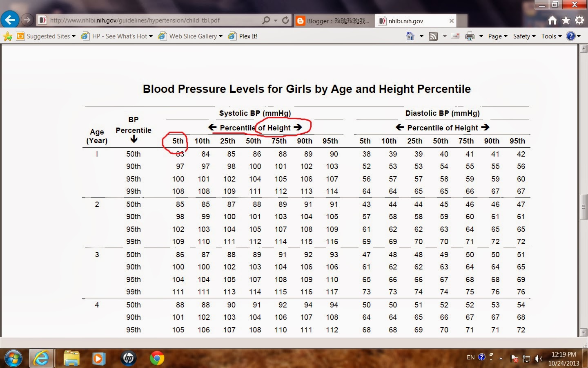Click the command bar Home house icon
Image resolution: width=588 pixels, height=368 pixels.
pos(410,36)
